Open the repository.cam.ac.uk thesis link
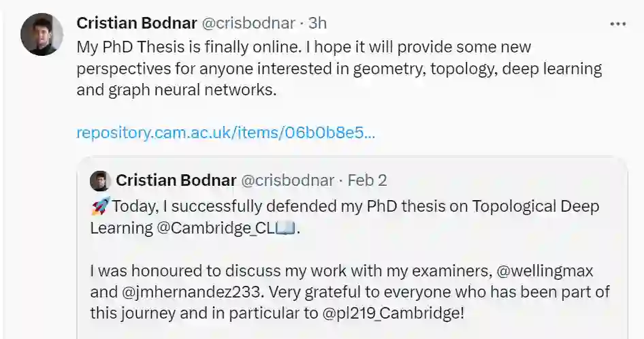 225,132
